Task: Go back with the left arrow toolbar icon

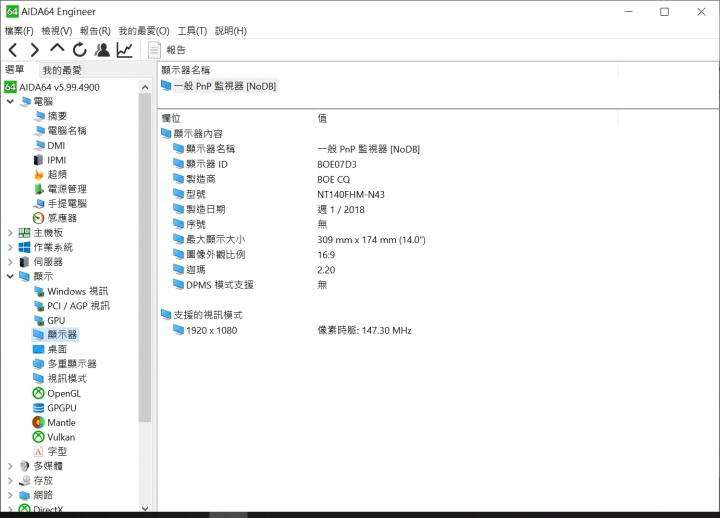Action: pyautogui.click(x=13, y=50)
